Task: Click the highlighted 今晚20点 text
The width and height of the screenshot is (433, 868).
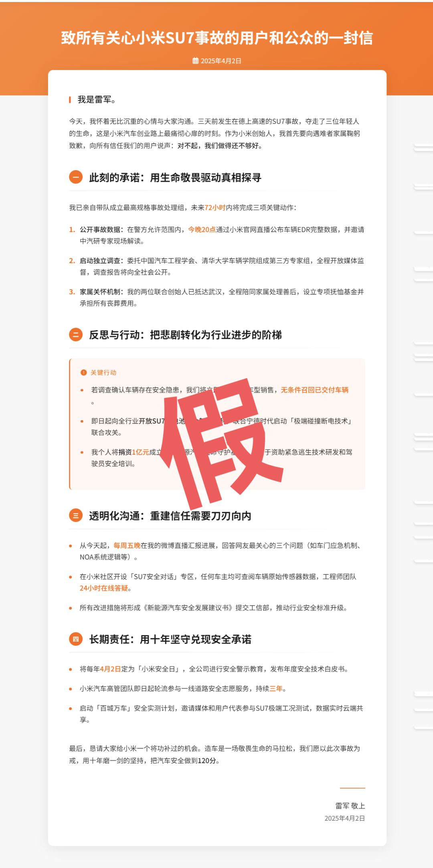Action: coord(202,230)
